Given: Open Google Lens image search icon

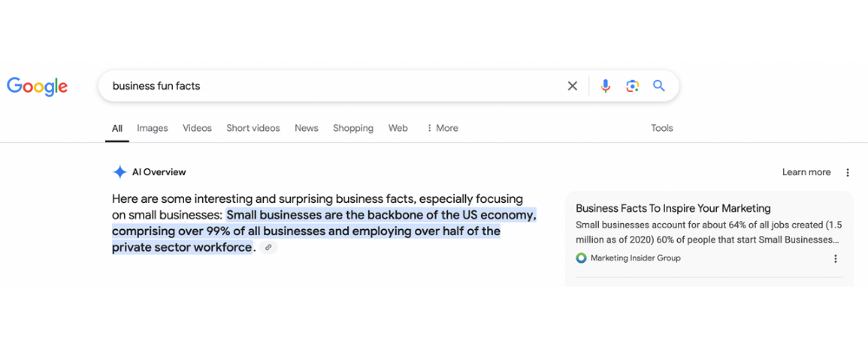Looking at the screenshot, I should (632, 86).
